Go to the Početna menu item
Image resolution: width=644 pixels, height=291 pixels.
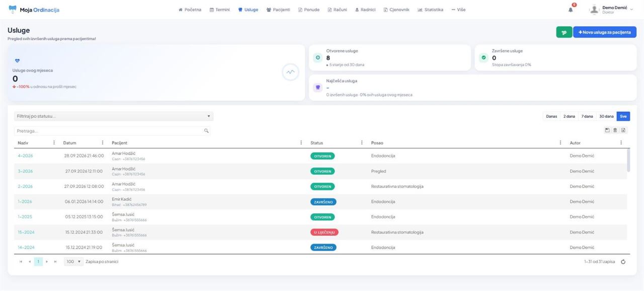(x=190, y=10)
